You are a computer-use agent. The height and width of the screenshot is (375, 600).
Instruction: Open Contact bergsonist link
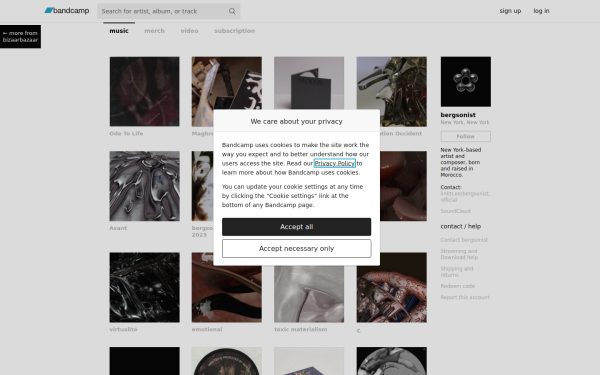point(464,240)
